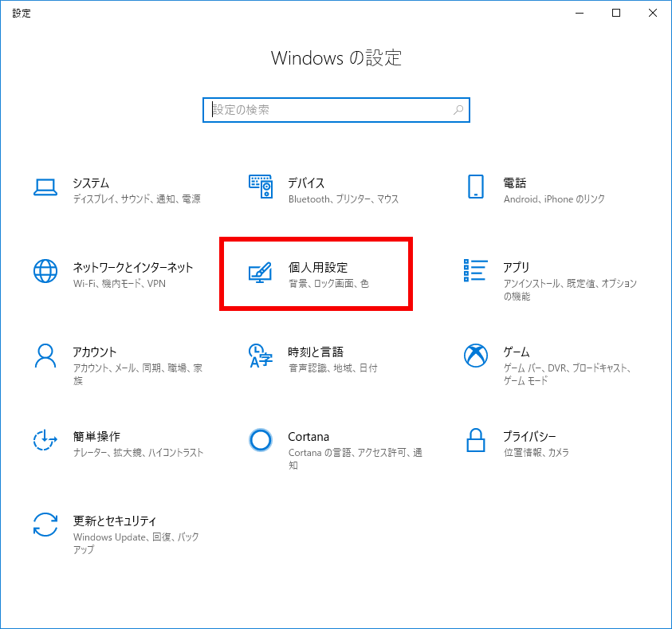Open the Cortana settings title
Screen dimensions: 672x629
coord(308,437)
